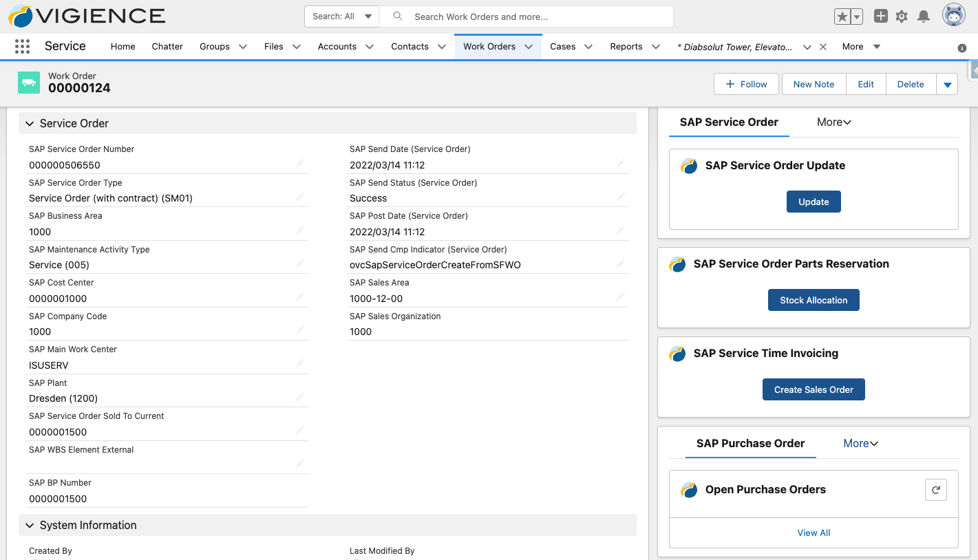978x560 pixels.
Task: Edit SAP Service Order Number pencil icon
Action: click(x=300, y=163)
